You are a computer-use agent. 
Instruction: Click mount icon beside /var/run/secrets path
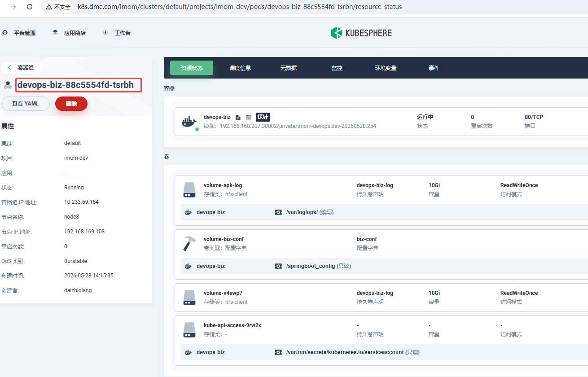click(x=278, y=352)
